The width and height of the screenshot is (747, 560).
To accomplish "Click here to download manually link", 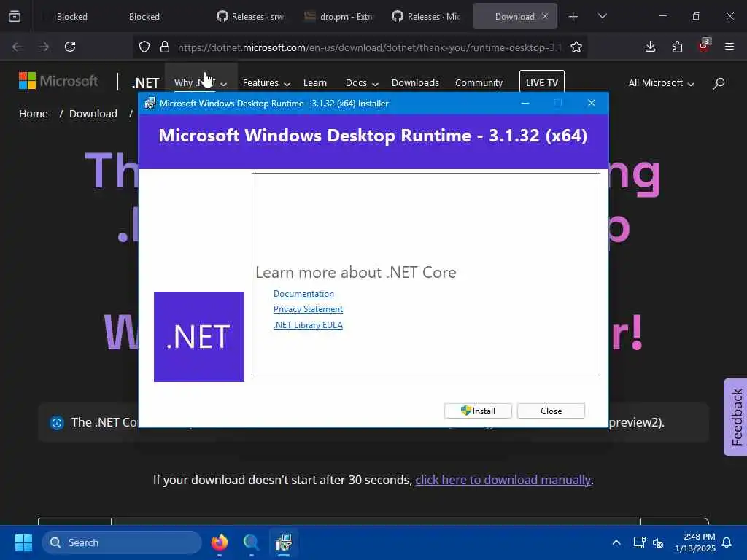I will click(503, 480).
